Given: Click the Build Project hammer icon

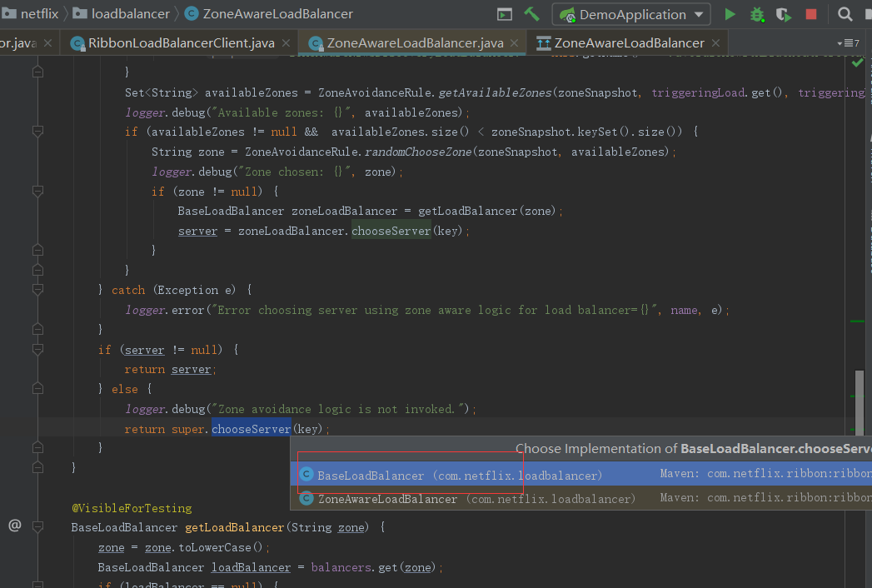Looking at the screenshot, I should (531, 14).
